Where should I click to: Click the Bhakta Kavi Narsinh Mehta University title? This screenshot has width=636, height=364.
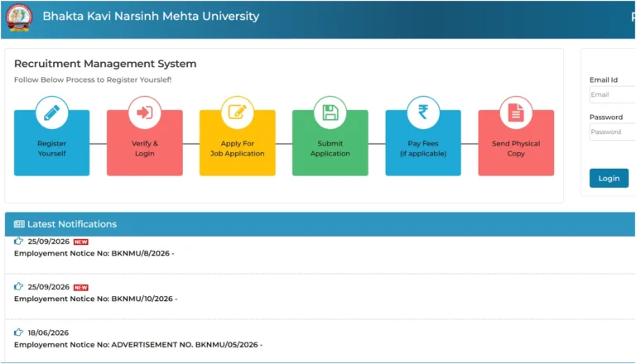click(151, 17)
